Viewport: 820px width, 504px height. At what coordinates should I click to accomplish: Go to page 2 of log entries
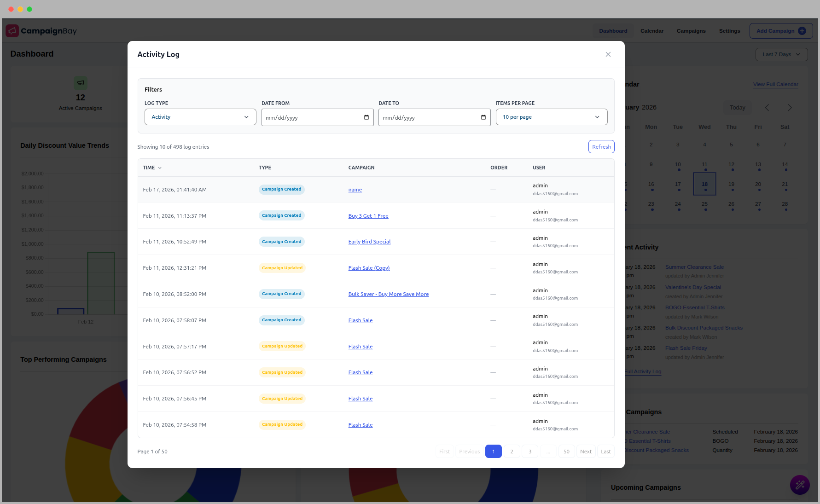pos(512,452)
